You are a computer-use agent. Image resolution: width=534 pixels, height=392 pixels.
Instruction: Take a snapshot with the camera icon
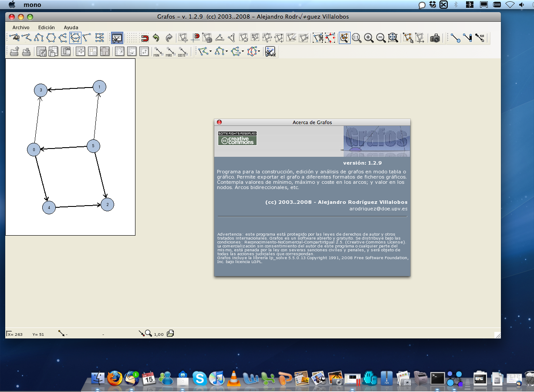point(435,38)
